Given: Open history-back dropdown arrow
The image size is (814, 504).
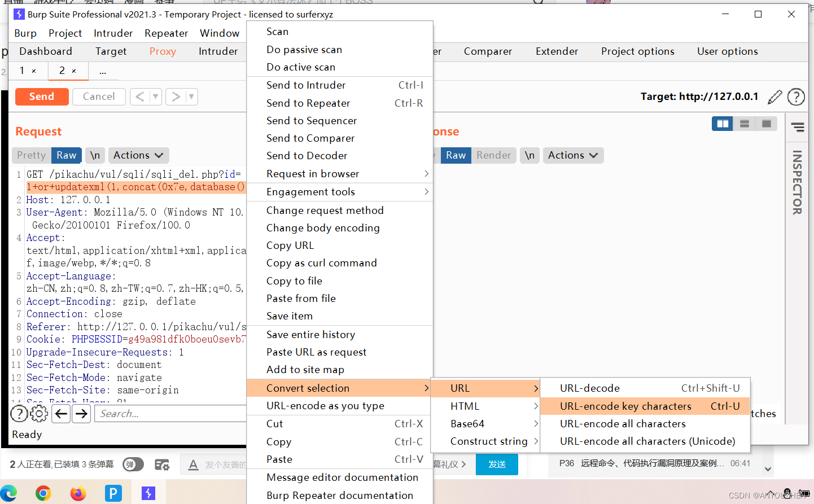Looking at the screenshot, I should [155, 97].
